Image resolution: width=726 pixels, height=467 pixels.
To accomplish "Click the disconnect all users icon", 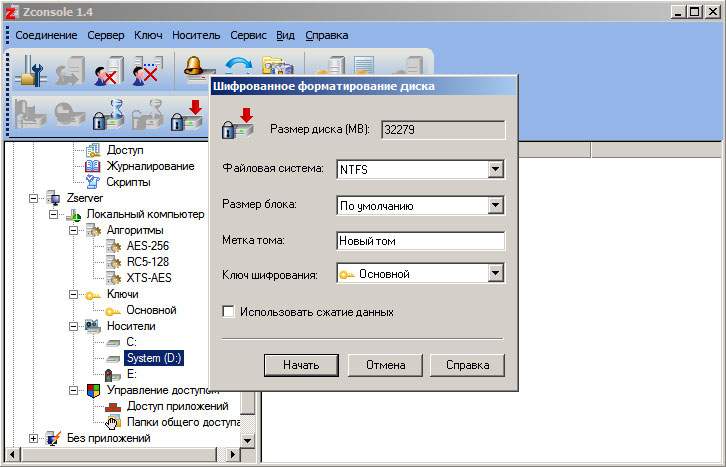I will pyautogui.click(x=148, y=70).
